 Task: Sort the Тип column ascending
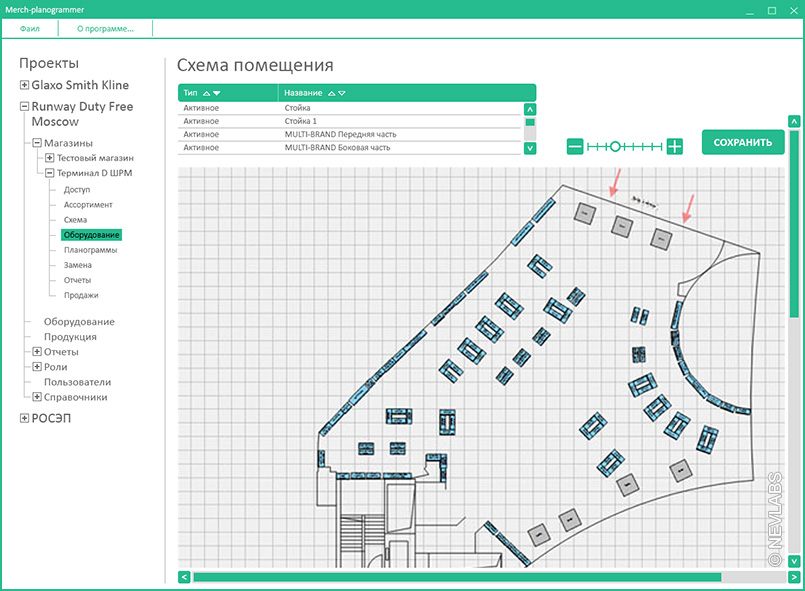pos(206,93)
